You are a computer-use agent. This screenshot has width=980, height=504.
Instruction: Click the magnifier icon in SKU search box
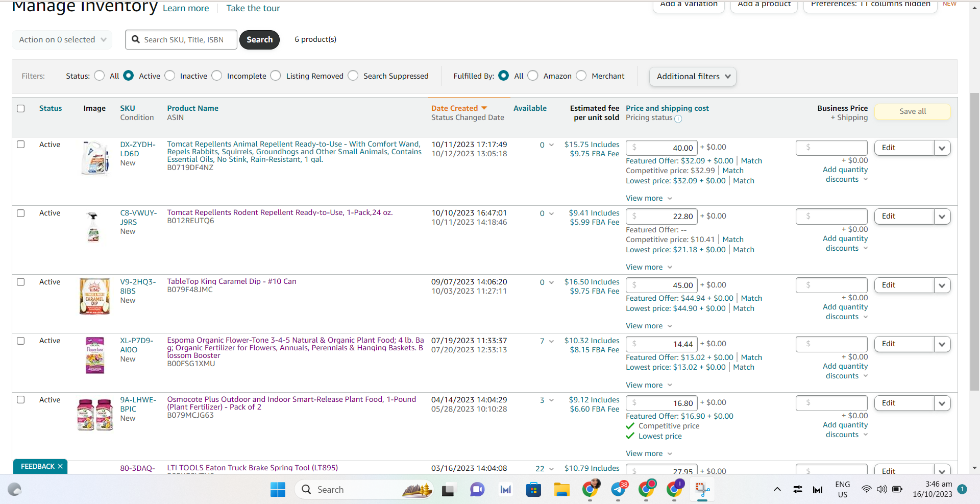pyautogui.click(x=136, y=39)
